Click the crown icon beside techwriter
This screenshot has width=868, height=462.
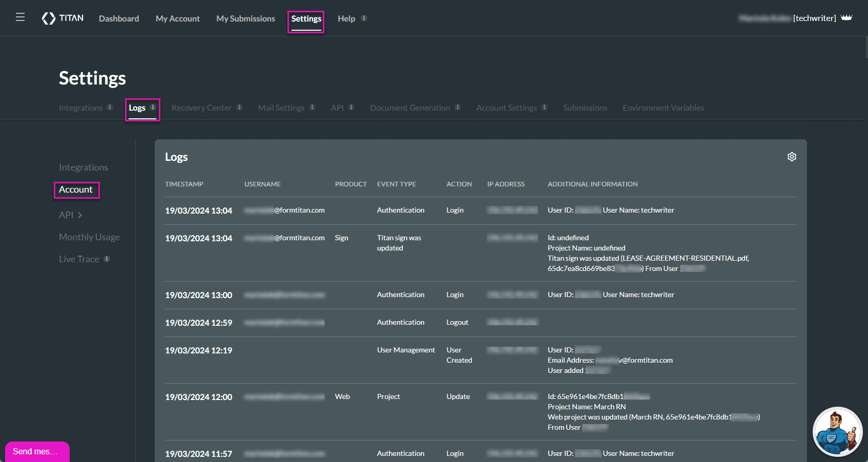pyautogui.click(x=846, y=17)
